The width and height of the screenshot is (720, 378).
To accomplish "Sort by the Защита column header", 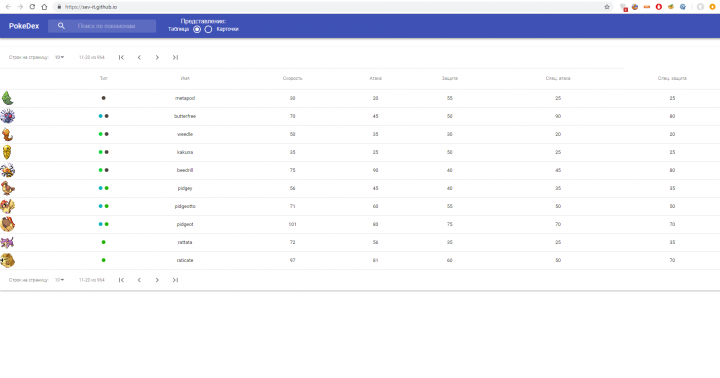I will tap(450, 78).
